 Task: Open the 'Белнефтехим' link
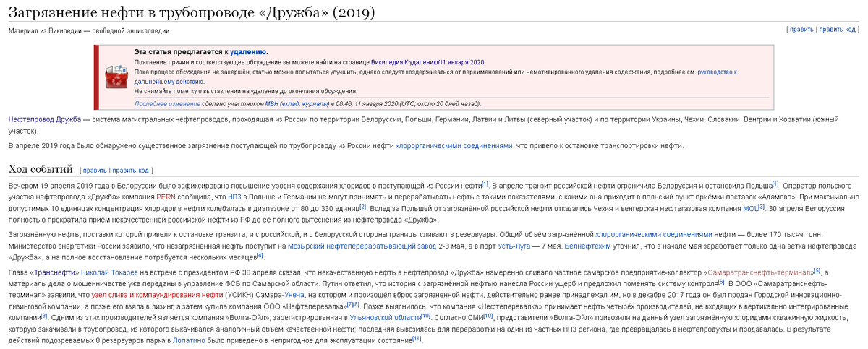point(590,246)
